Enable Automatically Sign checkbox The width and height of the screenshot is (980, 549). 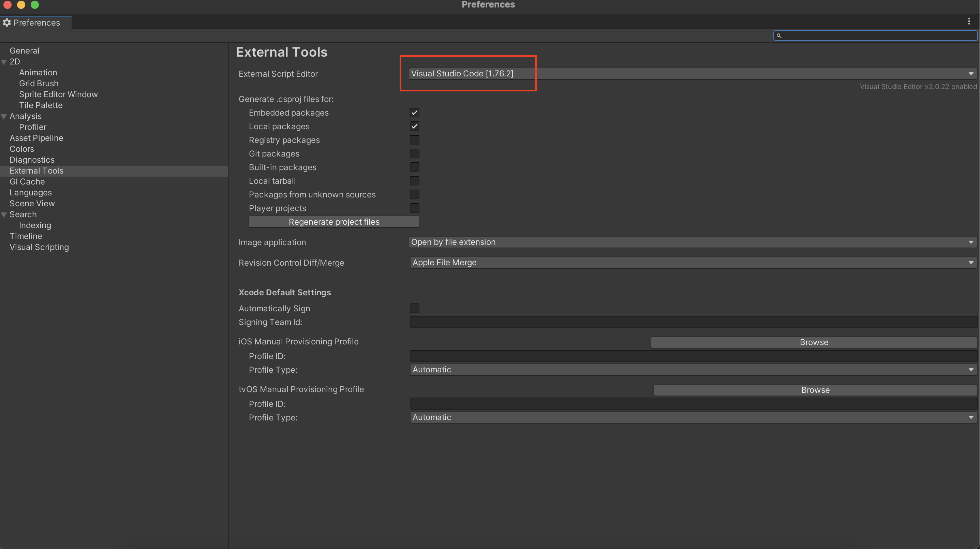click(414, 308)
